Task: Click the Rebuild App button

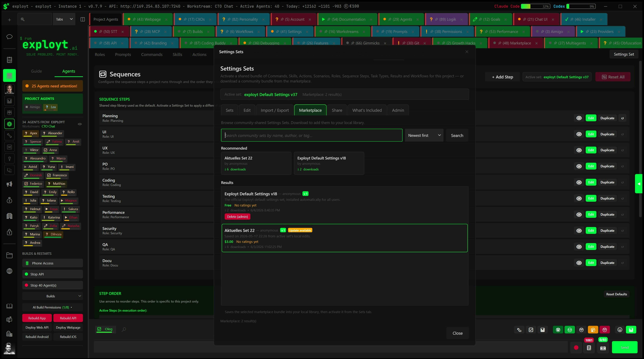Action: tap(37, 318)
